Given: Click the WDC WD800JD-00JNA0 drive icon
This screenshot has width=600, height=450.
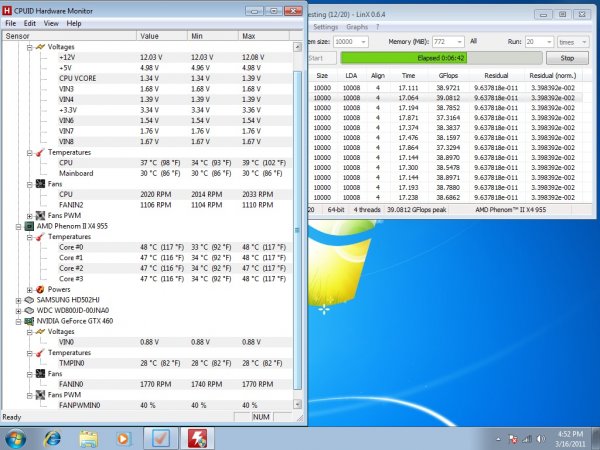Looking at the screenshot, I should (29, 310).
